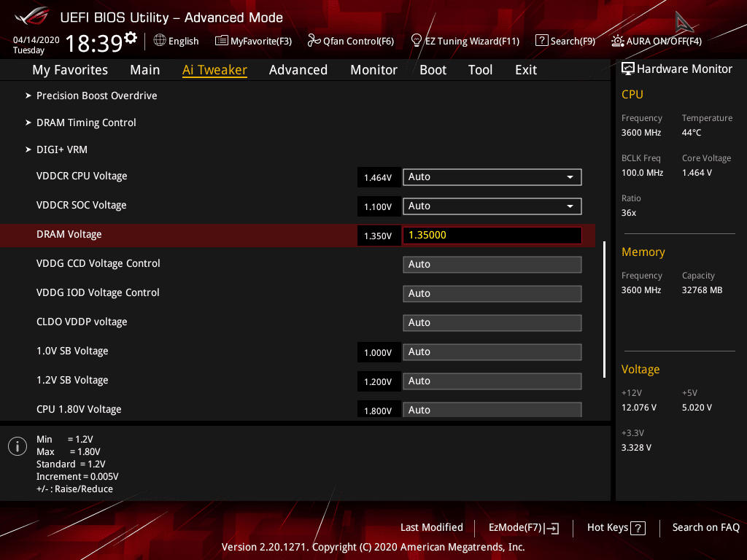Click BCLK Freq 100.0 MHz value

(x=642, y=173)
